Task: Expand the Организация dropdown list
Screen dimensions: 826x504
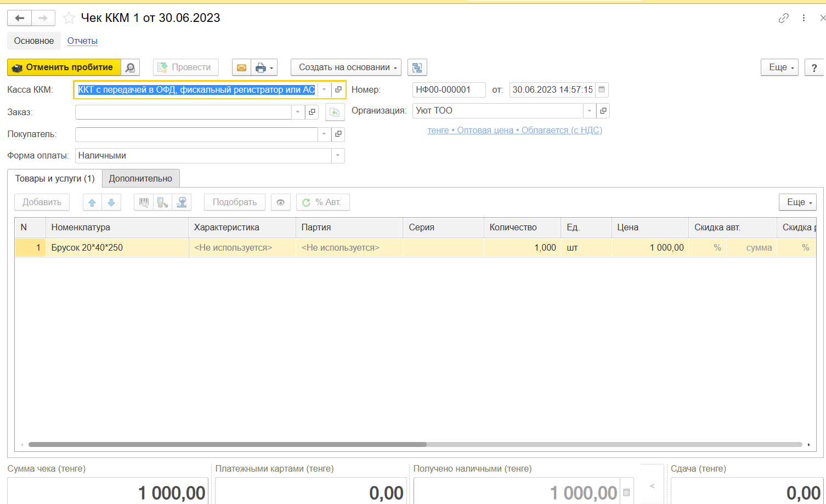Action: pos(589,111)
